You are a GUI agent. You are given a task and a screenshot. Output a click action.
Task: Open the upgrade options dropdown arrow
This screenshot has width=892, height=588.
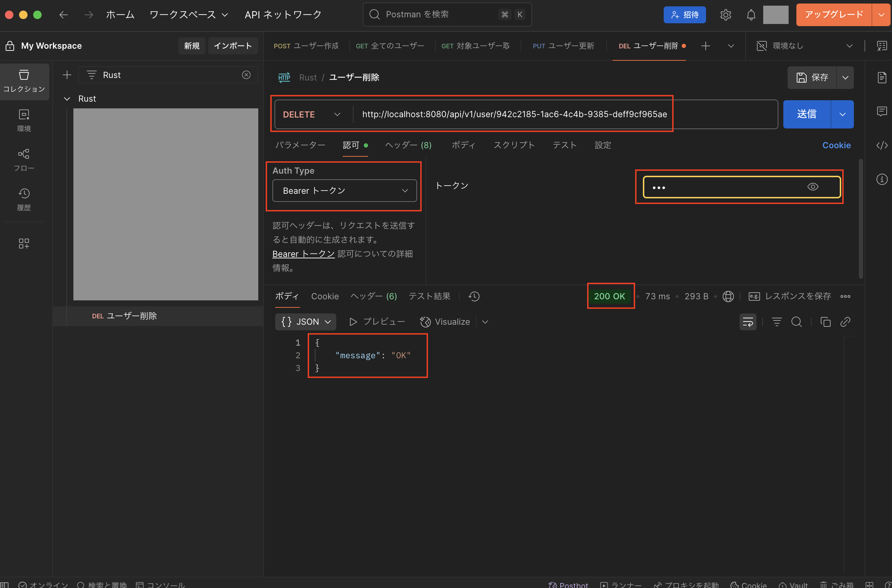881,15
